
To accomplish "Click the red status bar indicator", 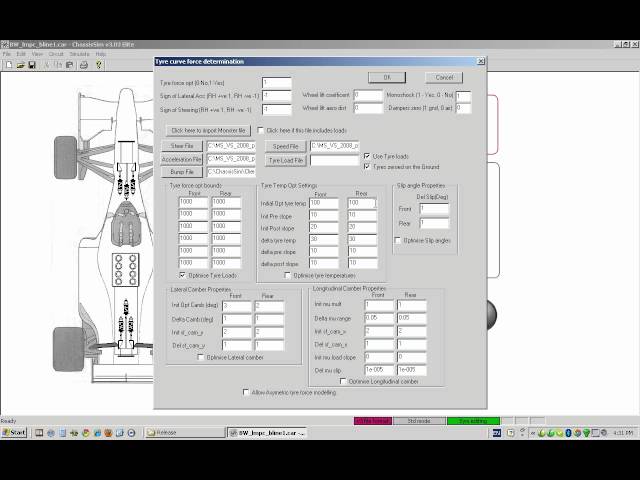I will click(x=373, y=421).
